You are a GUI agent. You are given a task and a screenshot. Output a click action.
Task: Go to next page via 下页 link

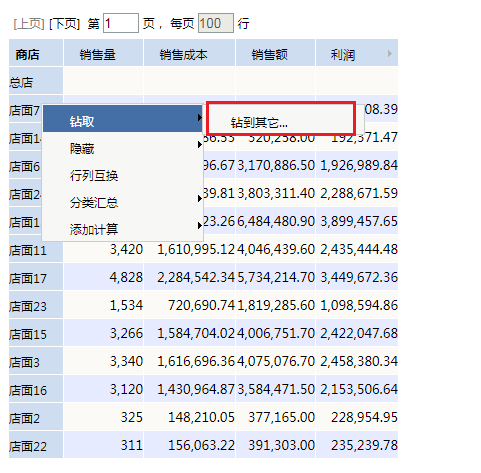pyautogui.click(x=65, y=24)
